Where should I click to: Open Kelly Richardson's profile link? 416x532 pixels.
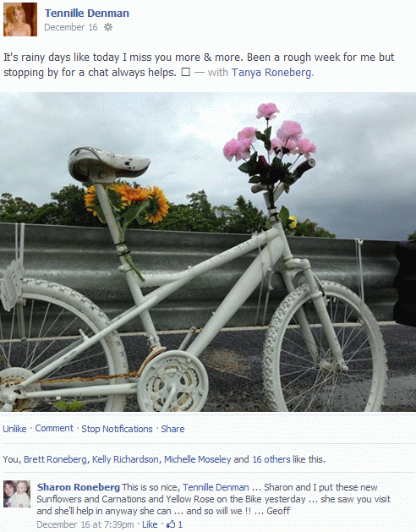pyautogui.click(x=125, y=459)
